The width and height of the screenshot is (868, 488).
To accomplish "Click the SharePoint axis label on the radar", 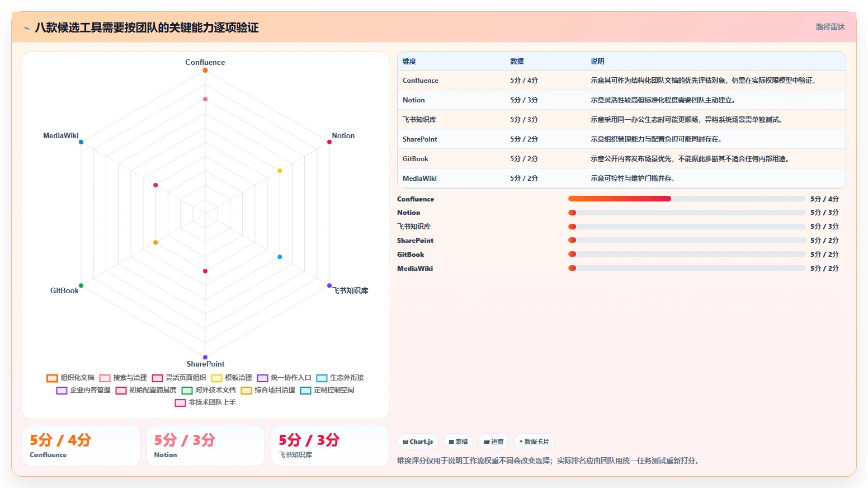I will point(205,364).
